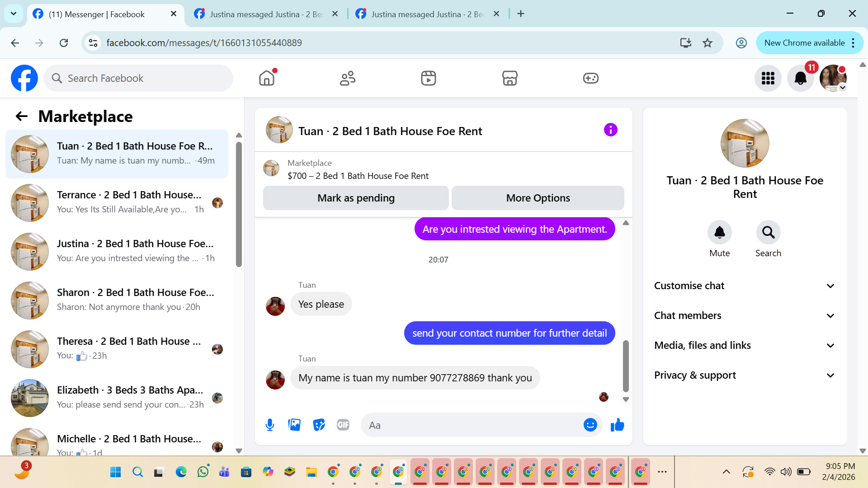Open conversation information icon
The width and height of the screenshot is (868, 488).
point(610,130)
